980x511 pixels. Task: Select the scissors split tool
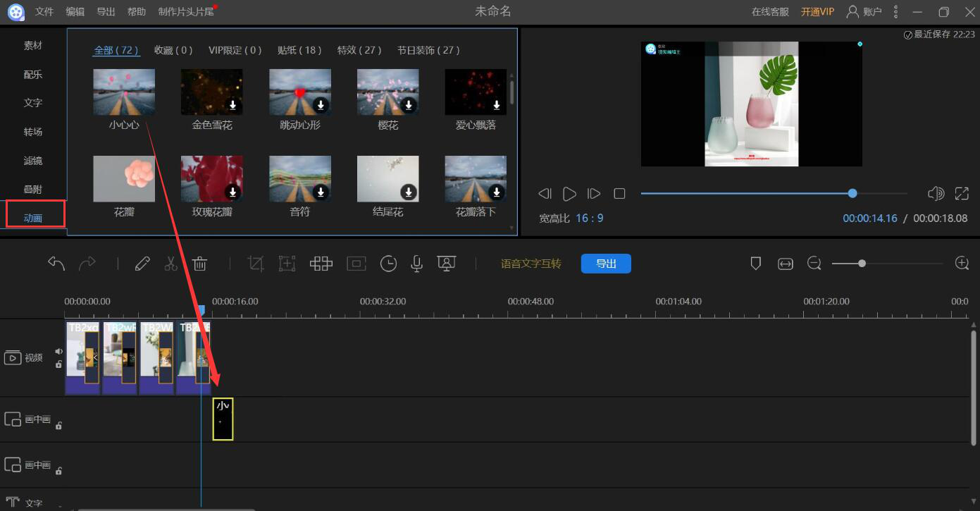coord(170,264)
